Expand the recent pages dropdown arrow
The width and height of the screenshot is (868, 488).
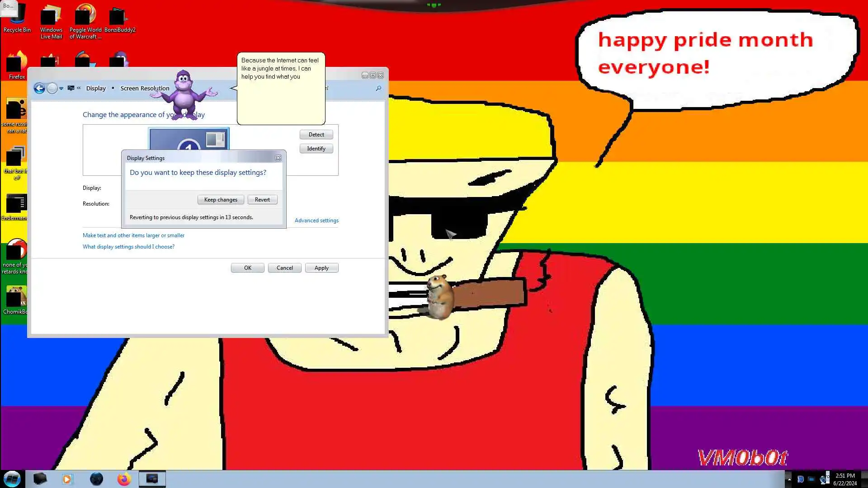61,88
